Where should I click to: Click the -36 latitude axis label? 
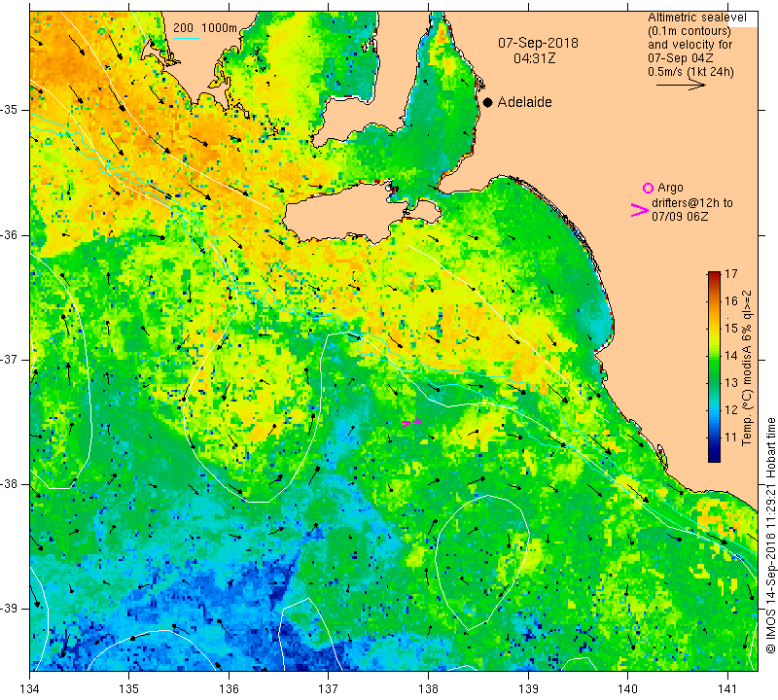pos(9,234)
